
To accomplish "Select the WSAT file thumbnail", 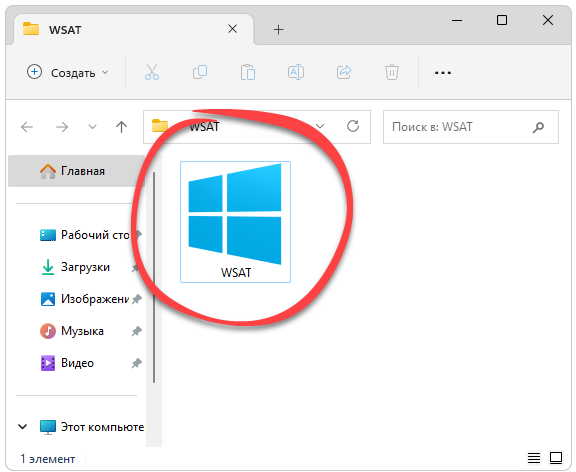I will pyautogui.click(x=235, y=222).
